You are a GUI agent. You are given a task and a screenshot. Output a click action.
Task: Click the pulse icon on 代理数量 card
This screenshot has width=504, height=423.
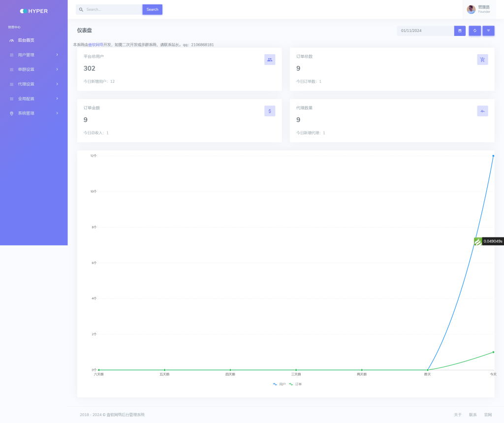[x=482, y=111]
